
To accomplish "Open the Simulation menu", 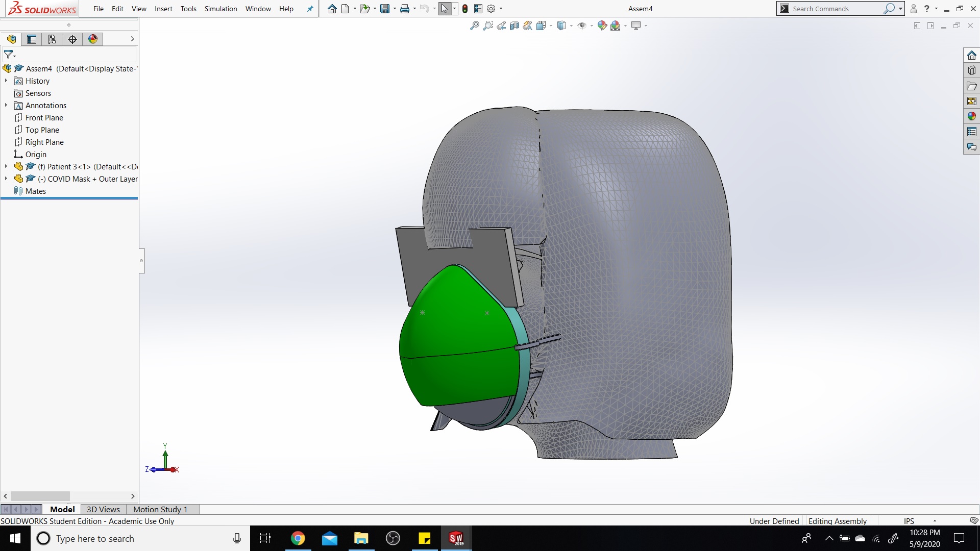I will pos(220,9).
